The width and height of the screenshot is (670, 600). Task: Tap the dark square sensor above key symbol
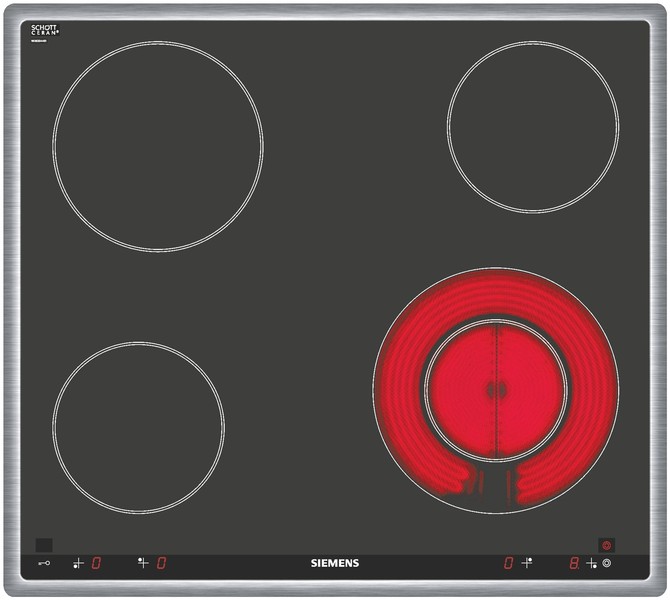point(44,545)
